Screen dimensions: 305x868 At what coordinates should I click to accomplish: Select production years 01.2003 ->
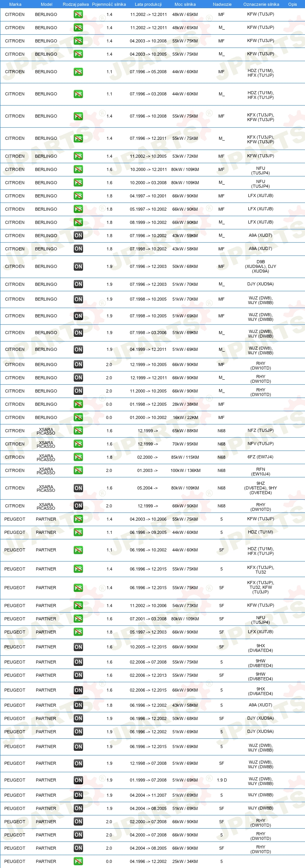(x=147, y=470)
